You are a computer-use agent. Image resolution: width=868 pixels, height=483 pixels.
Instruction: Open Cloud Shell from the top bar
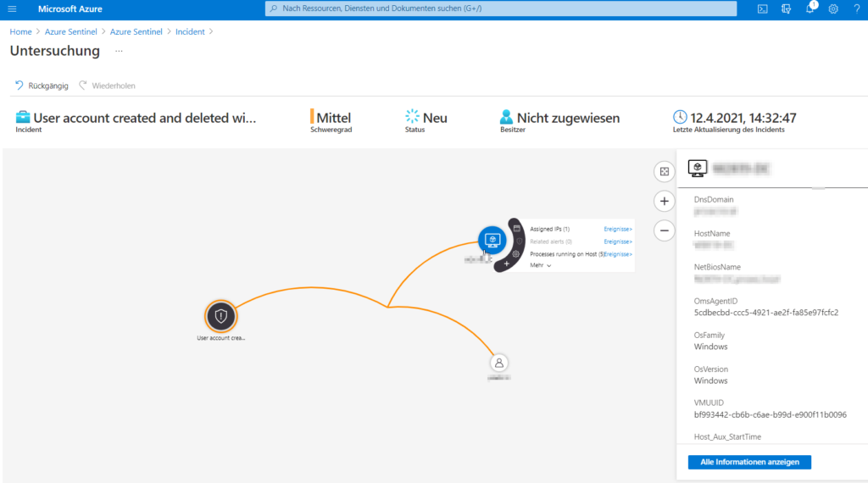click(762, 8)
